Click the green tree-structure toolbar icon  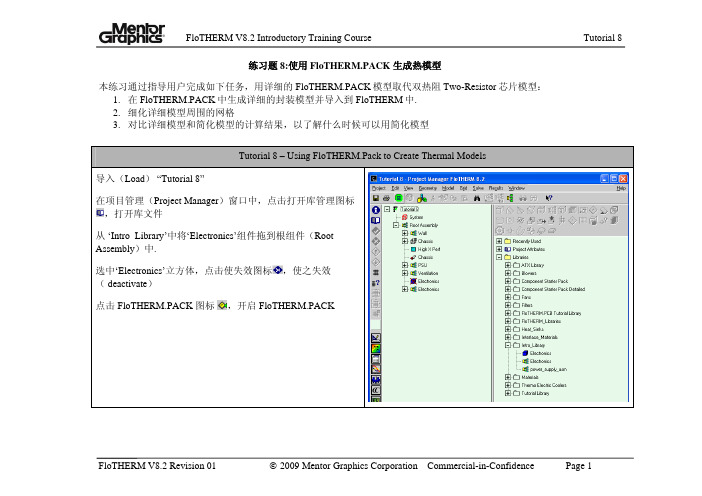coord(510,198)
